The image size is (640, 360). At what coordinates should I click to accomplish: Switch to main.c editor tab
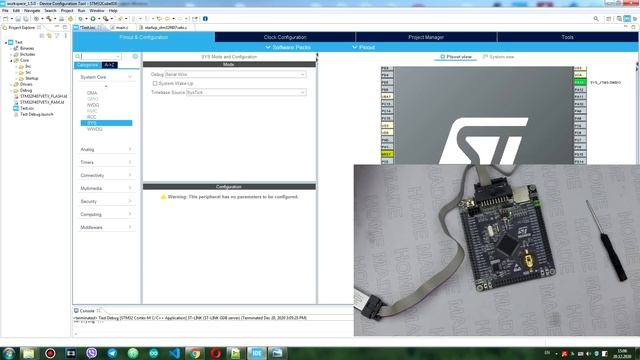[122, 28]
